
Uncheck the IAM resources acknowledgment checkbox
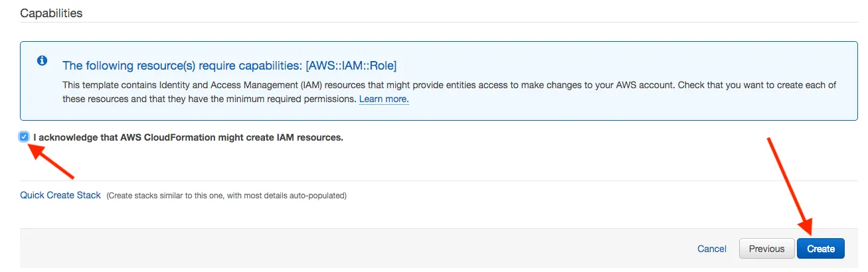click(25, 137)
